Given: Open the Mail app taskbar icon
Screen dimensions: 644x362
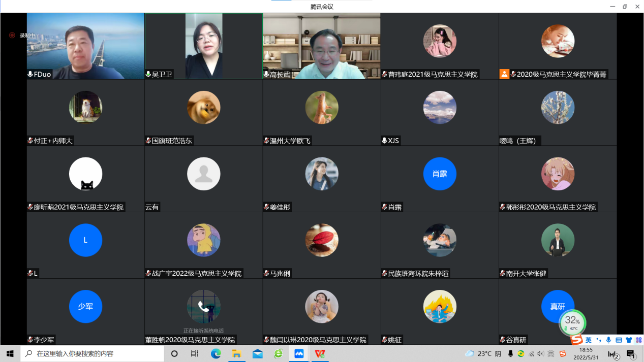Looking at the screenshot, I should [x=257, y=353].
